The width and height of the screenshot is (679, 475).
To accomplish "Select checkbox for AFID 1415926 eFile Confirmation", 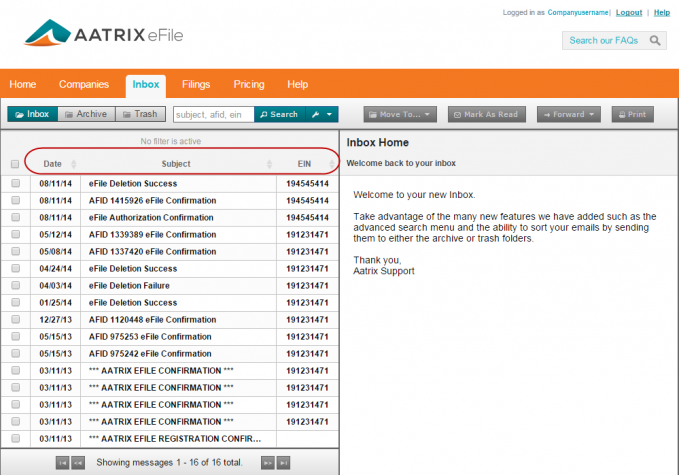I will pos(15,200).
